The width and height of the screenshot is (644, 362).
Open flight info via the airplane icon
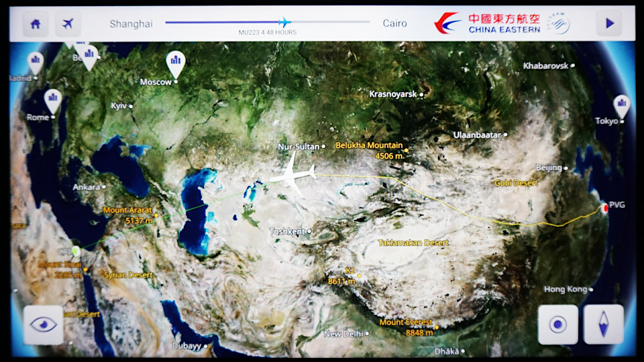[x=68, y=23]
